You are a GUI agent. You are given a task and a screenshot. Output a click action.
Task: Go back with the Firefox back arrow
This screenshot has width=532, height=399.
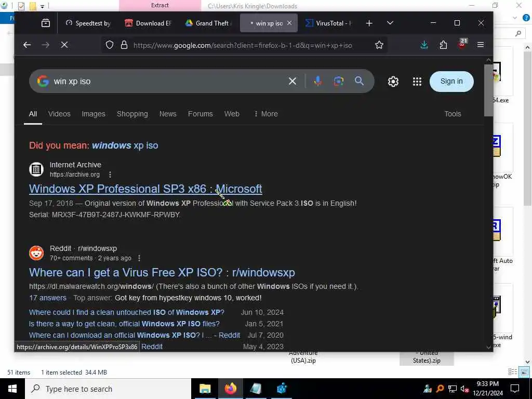[27, 45]
